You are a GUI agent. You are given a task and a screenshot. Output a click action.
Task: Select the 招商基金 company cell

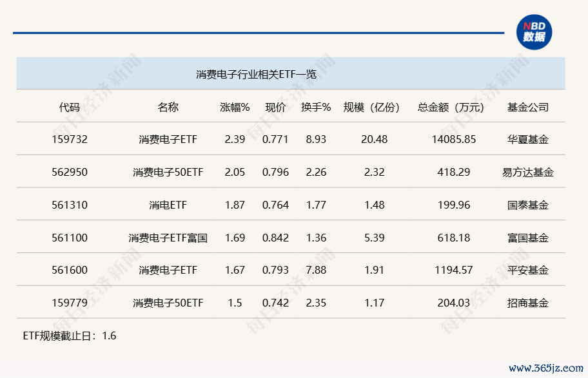pyautogui.click(x=527, y=303)
